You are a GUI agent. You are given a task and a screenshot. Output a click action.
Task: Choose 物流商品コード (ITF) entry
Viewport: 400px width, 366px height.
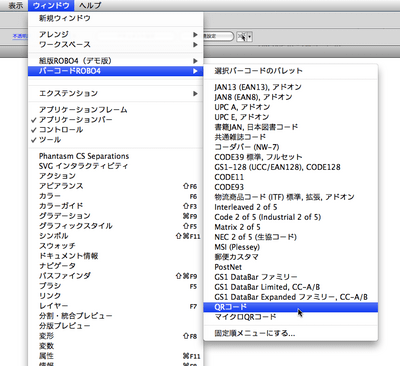pos(291,197)
